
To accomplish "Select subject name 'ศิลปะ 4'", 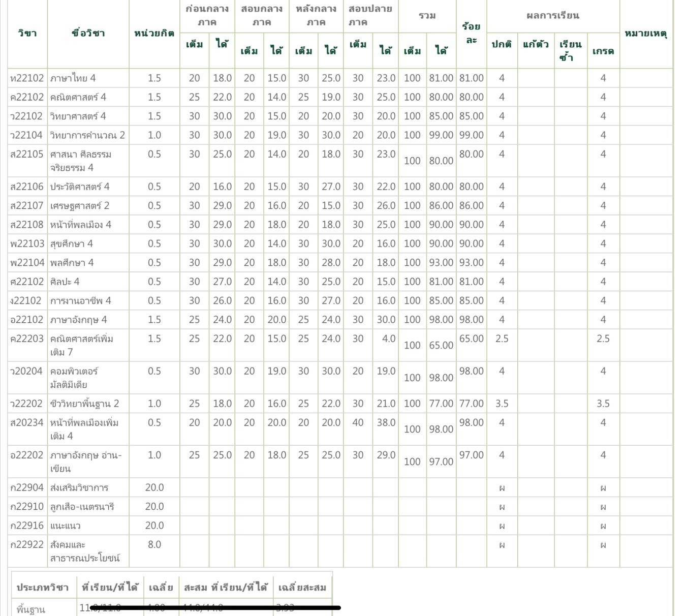I will (x=65, y=282).
